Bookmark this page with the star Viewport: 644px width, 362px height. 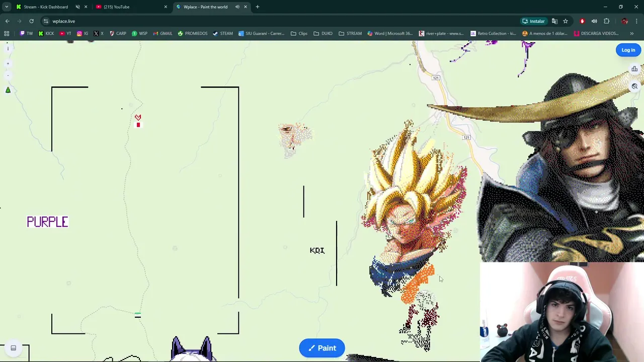(566, 21)
